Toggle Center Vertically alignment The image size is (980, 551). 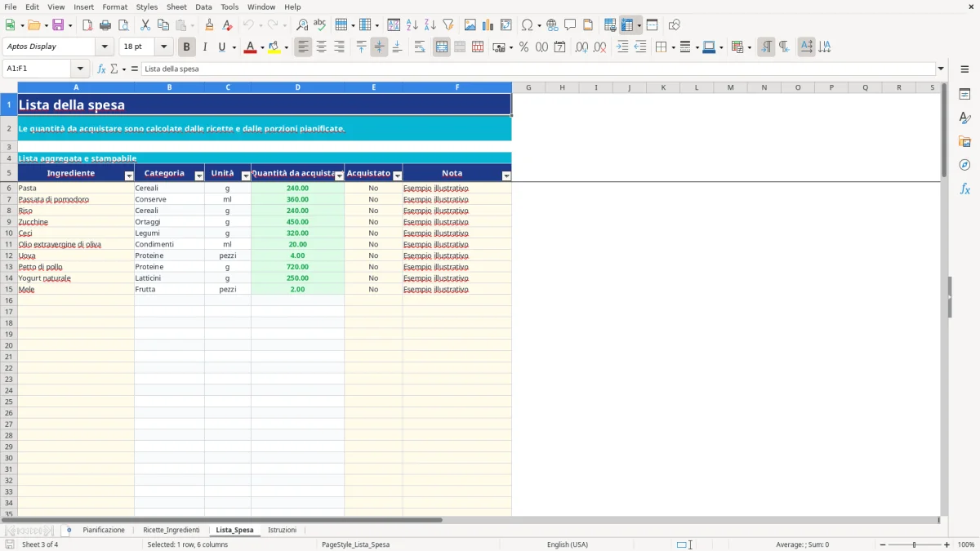pyautogui.click(x=379, y=47)
